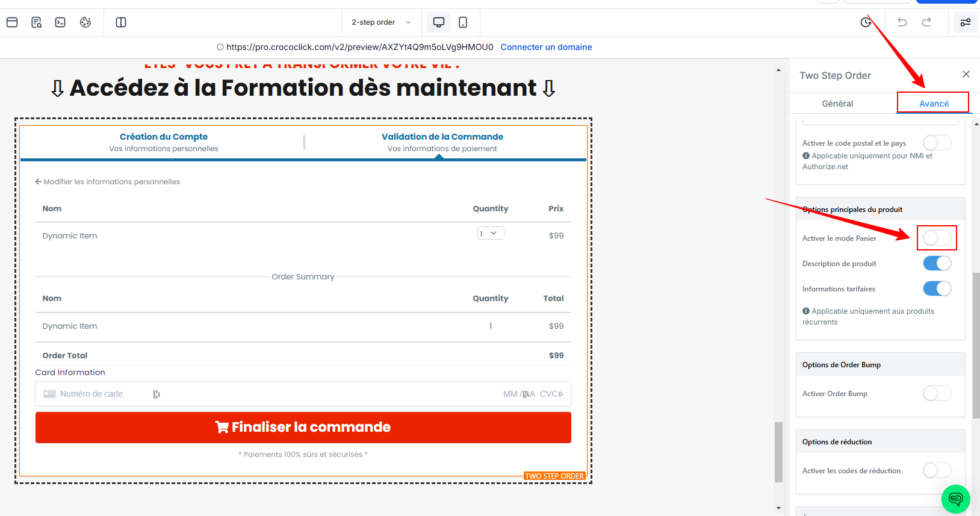Open the green chat support bubble
Screen dimensions: 980x516
pyautogui.click(x=955, y=499)
